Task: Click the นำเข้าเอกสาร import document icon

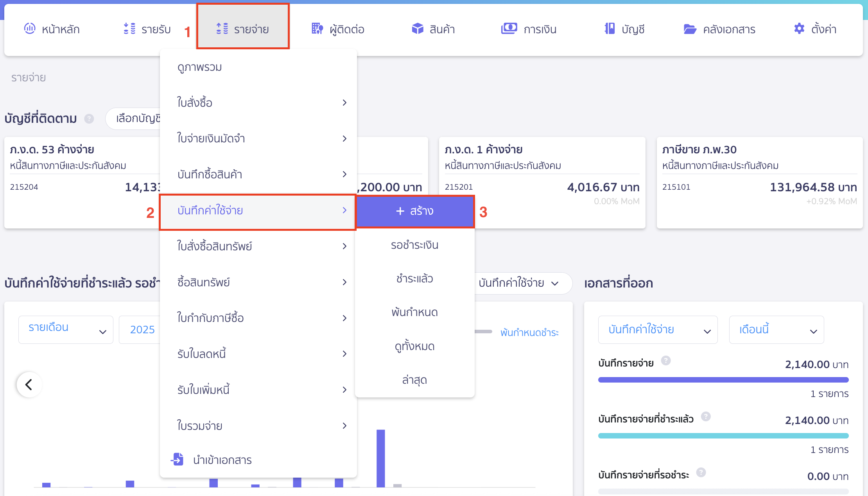Action: (x=178, y=459)
